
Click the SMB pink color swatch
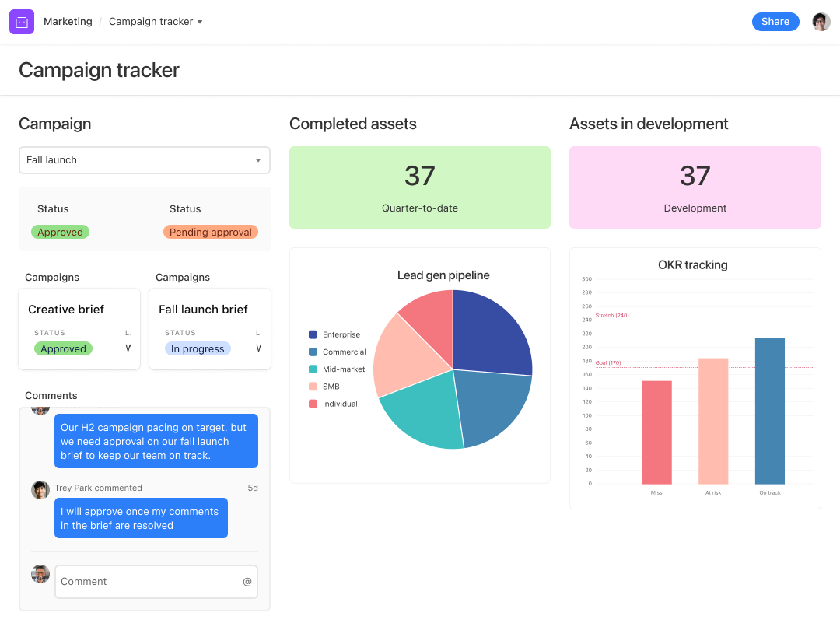(x=314, y=387)
